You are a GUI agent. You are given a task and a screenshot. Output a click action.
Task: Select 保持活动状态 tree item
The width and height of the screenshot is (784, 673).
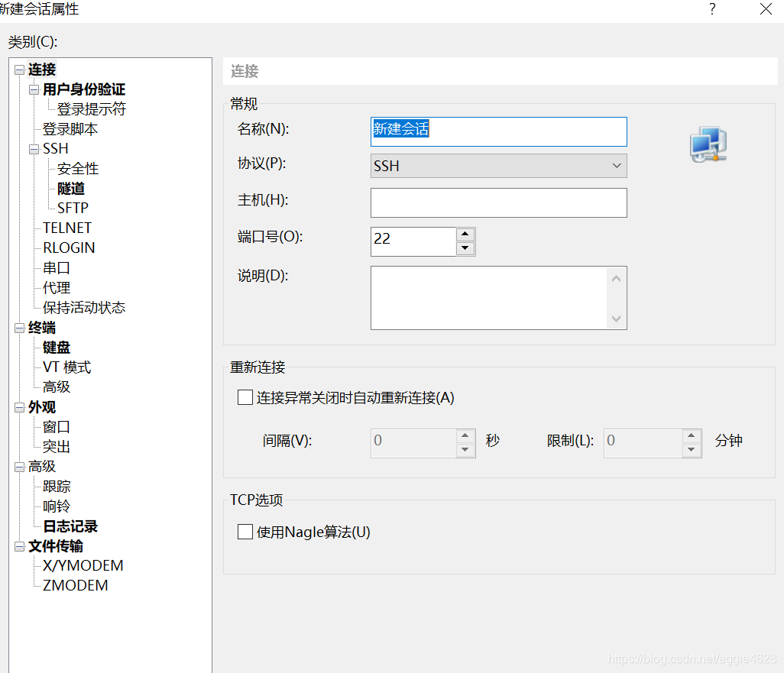83,308
